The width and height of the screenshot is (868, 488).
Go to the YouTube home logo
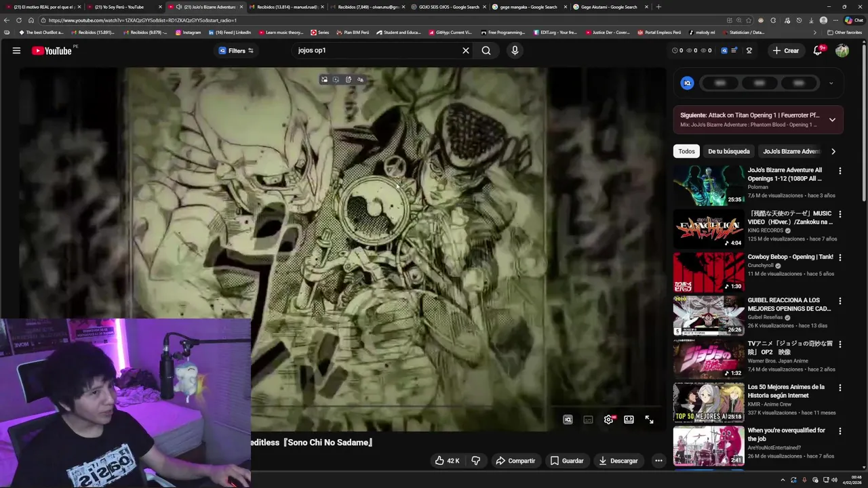click(52, 50)
